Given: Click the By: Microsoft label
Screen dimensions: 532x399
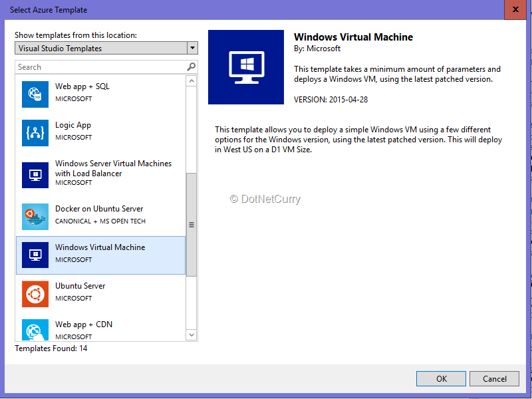Looking at the screenshot, I should pos(317,49).
